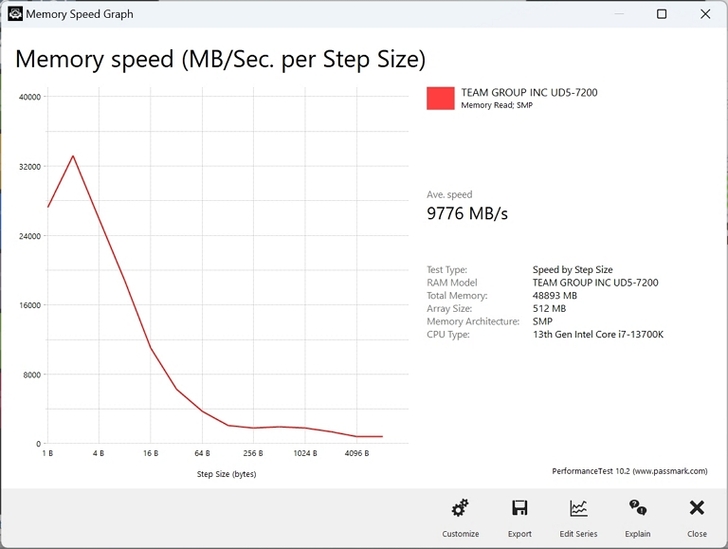Click the red TEAM GROUP series color swatch
728x549 pixels.
441,98
